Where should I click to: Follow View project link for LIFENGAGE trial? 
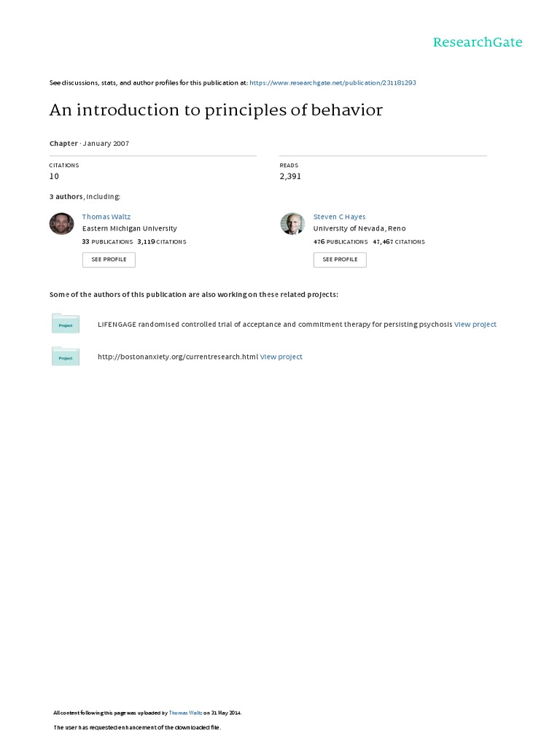475,324
